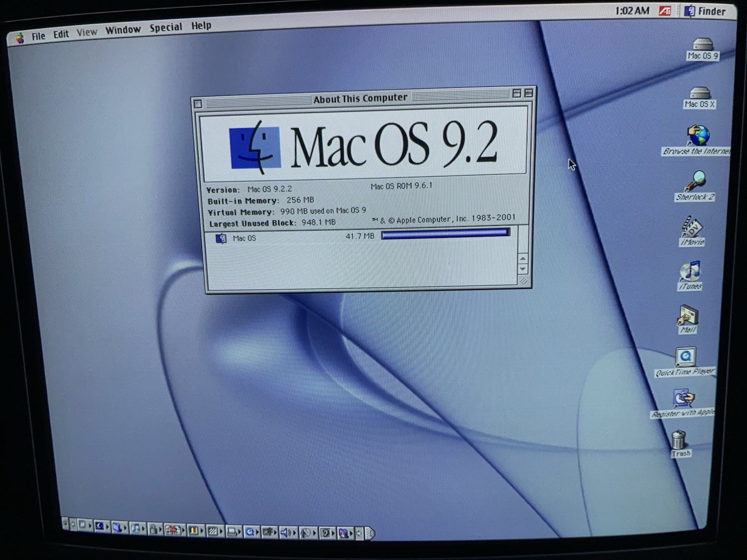
Task: Click the Finder face Mac OS 9.2 logo
Action: (255, 147)
